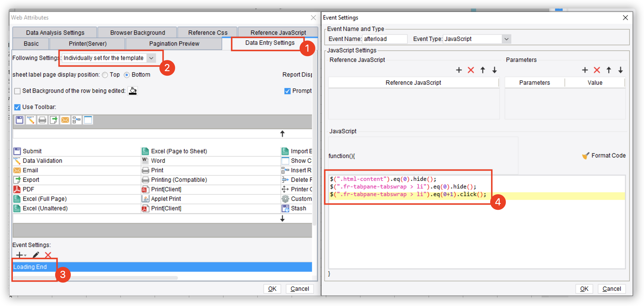
Task: Click the Submit save icon in toolbar
Action: click(19, 120)
